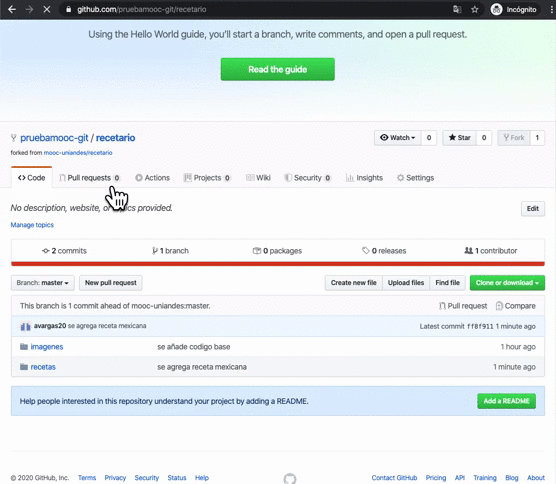Select the Code tab
The image size is (556, 484).
point(32,178)
